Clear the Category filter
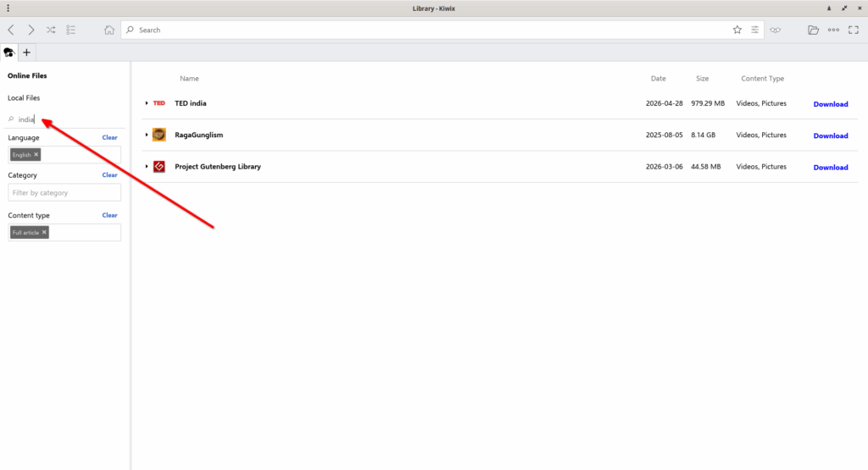The image size is (868, 470). pyautogui.click(x=109, y=174)
